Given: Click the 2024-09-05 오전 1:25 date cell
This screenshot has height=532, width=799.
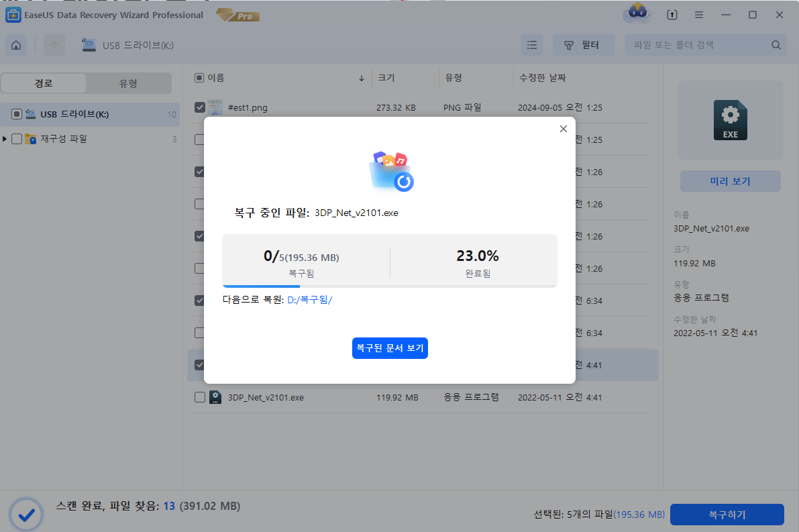Looking at the screenshot, I should click(x=560, y=107).
